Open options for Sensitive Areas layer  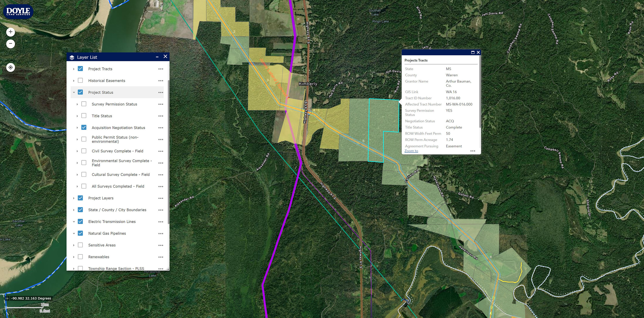point(161,245)
